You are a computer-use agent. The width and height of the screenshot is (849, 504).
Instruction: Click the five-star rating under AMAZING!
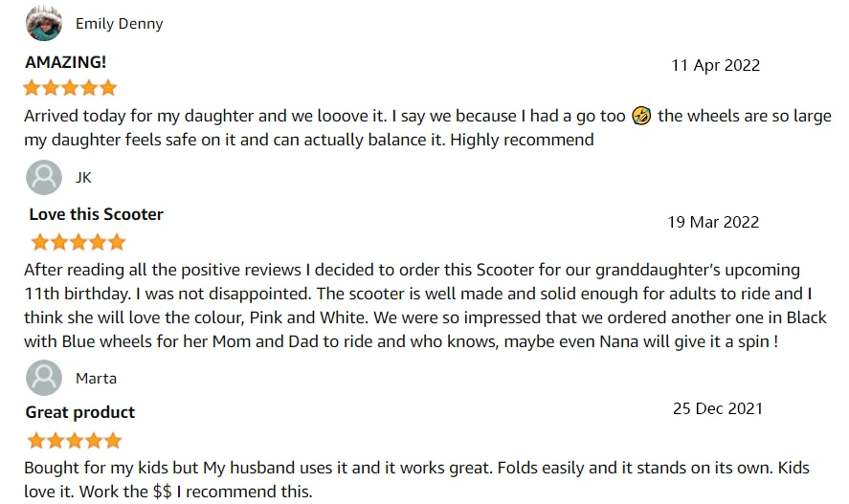(x=70, y=88)
